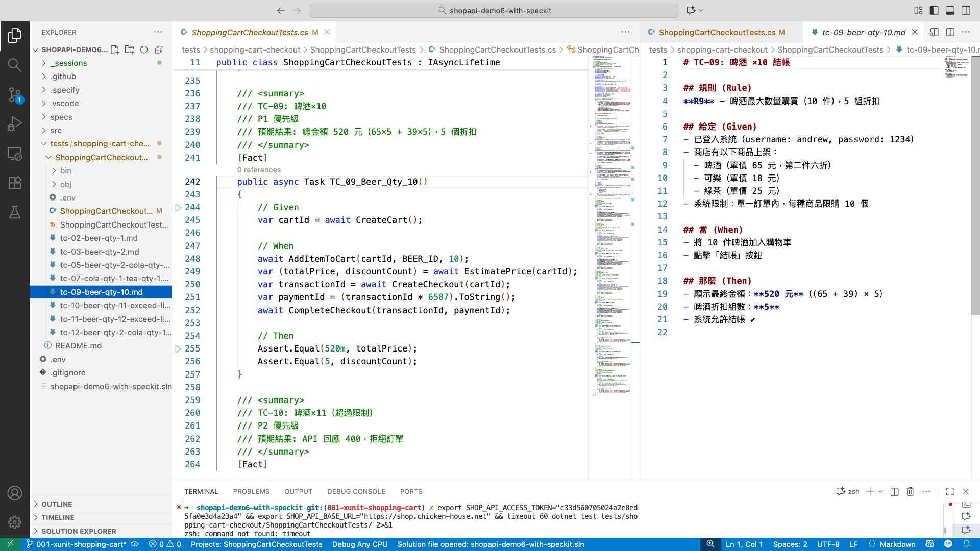Open the new terminal launch profile dropdown
Viewport: 980px width, 551px height.
[x=880, y=491]
